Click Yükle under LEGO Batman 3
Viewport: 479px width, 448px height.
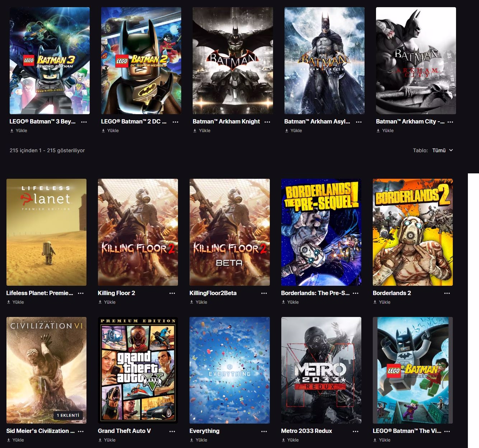pos(19,131)
